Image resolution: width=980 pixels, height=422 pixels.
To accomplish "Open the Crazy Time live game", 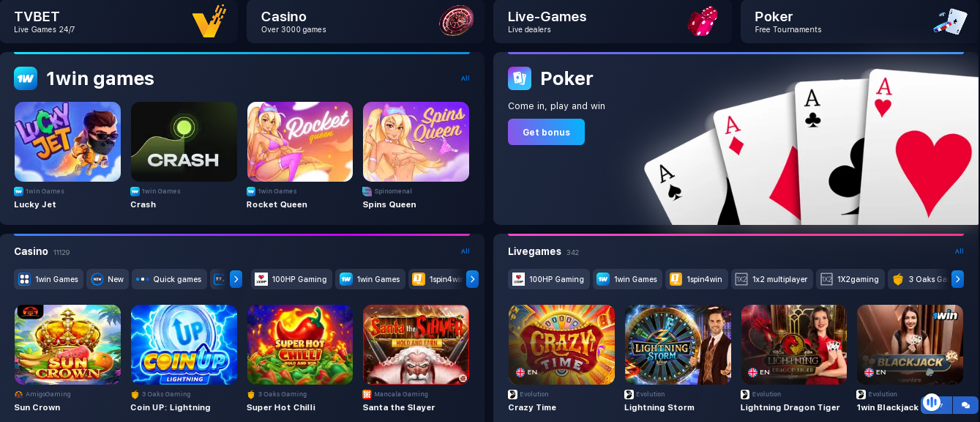I will pos(561,344).
